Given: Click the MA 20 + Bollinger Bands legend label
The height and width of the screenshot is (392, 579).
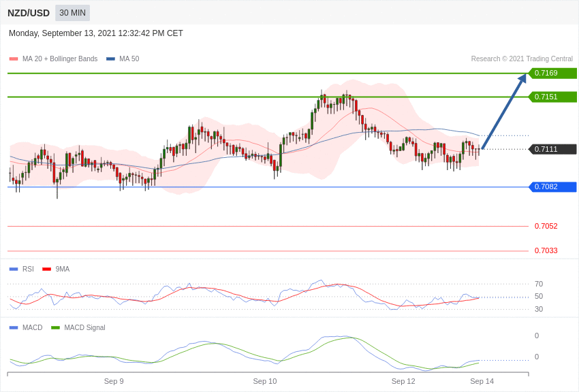Looking at the screenshot, I should click(60, 59).
